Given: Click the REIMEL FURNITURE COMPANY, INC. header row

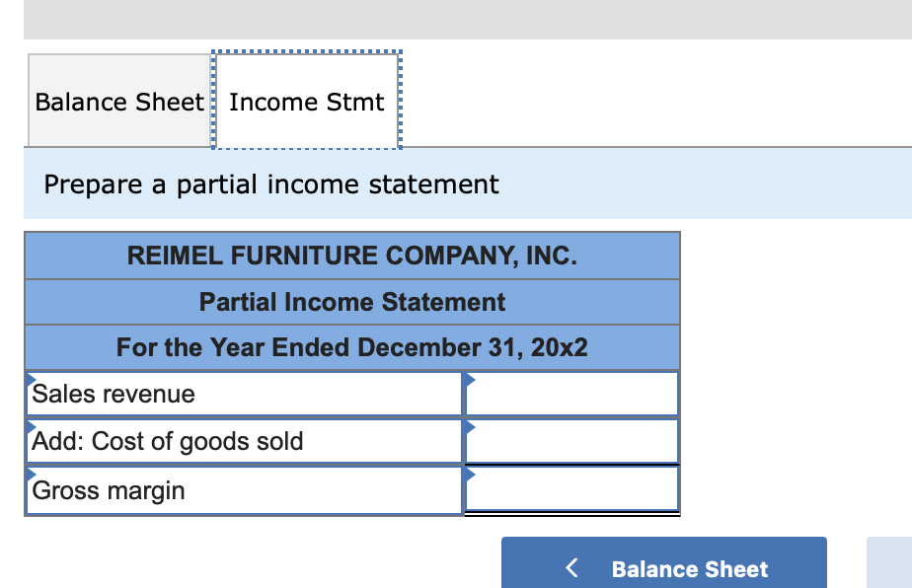Looking at the screenshot, I should 351,256.
